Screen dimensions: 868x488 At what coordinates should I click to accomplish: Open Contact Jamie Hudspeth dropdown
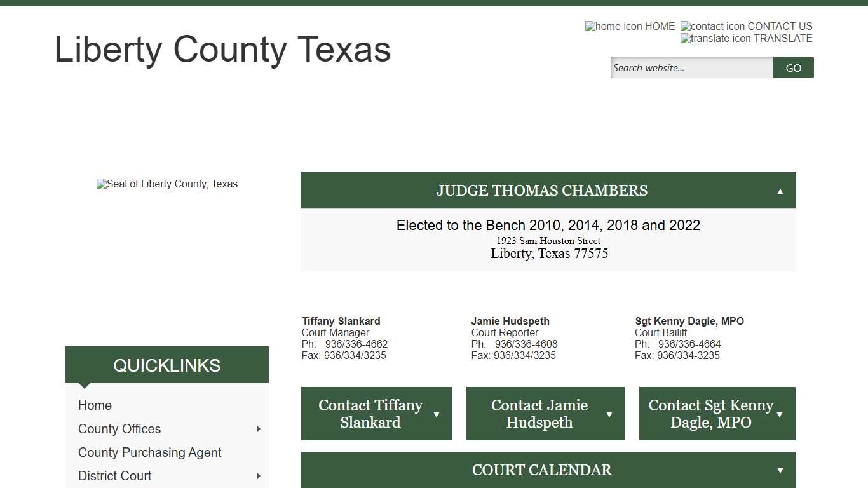(609, 414)
